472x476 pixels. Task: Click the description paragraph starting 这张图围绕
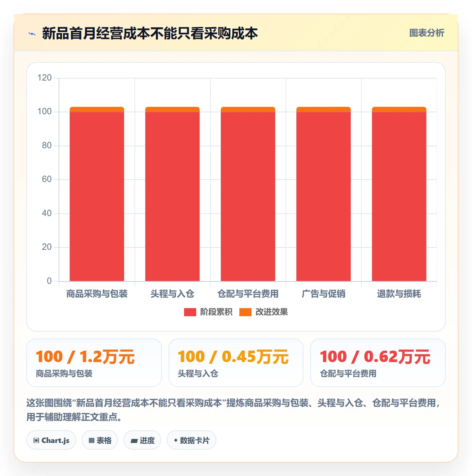[233, 410]
